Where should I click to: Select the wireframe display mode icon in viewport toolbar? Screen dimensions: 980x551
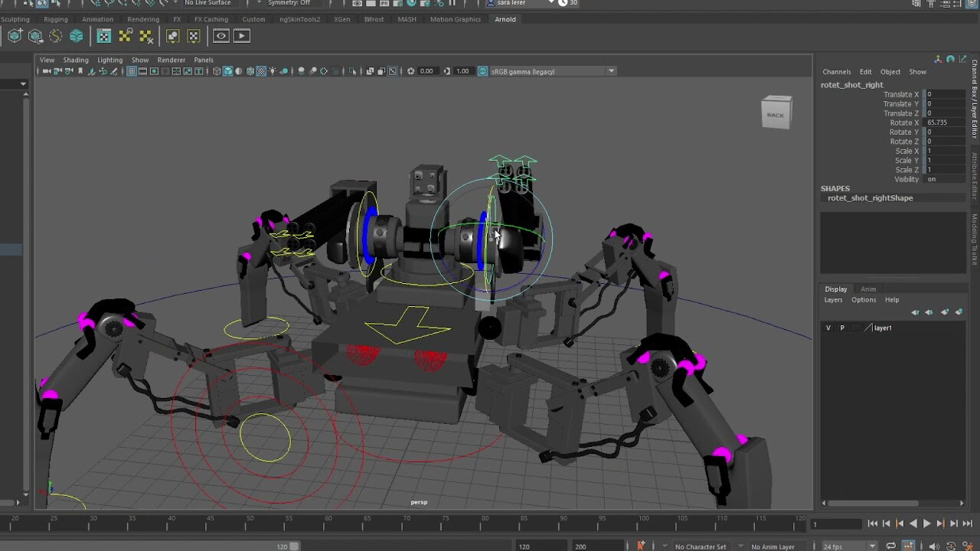click(217, 70)
